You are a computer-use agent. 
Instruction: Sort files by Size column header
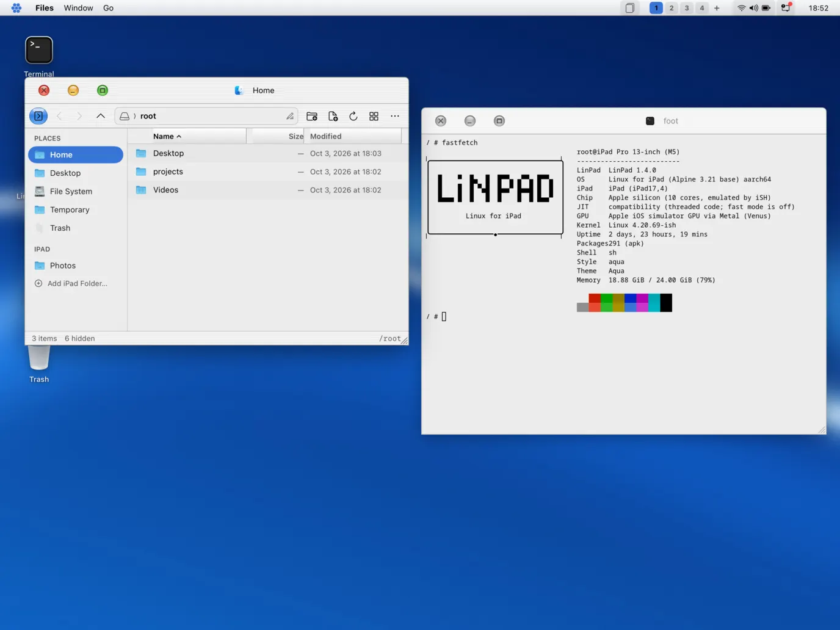click(x=278, y=136)
